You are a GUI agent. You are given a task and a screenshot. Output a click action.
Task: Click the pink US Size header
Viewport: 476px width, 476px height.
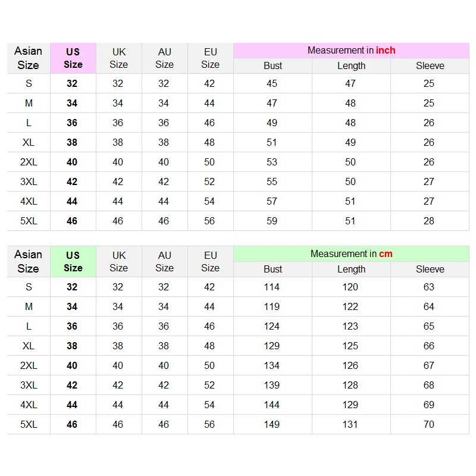(73, 58)
